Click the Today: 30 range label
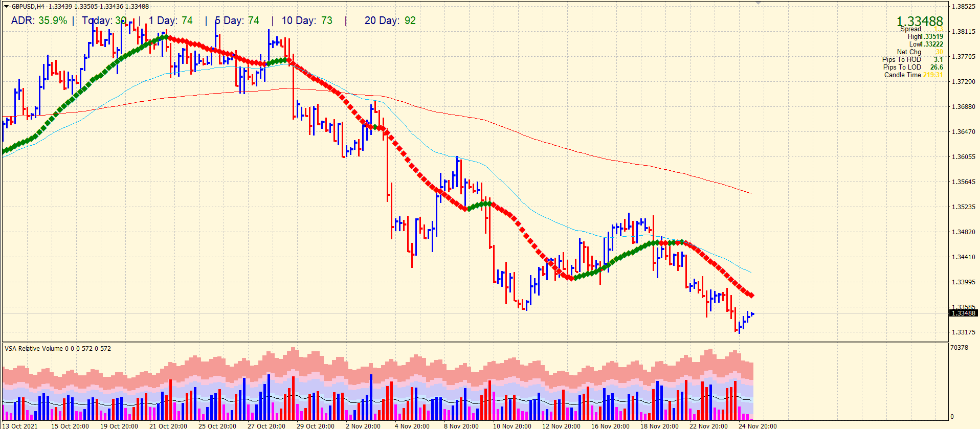The height and width of the screenshot is (429, 980). (x=104, y=20)
